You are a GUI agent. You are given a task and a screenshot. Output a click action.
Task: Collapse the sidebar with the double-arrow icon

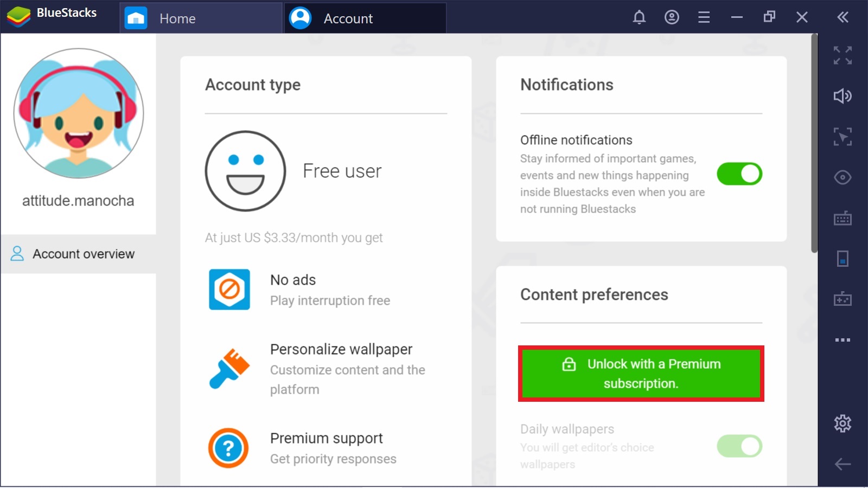(x=843, y=17)
